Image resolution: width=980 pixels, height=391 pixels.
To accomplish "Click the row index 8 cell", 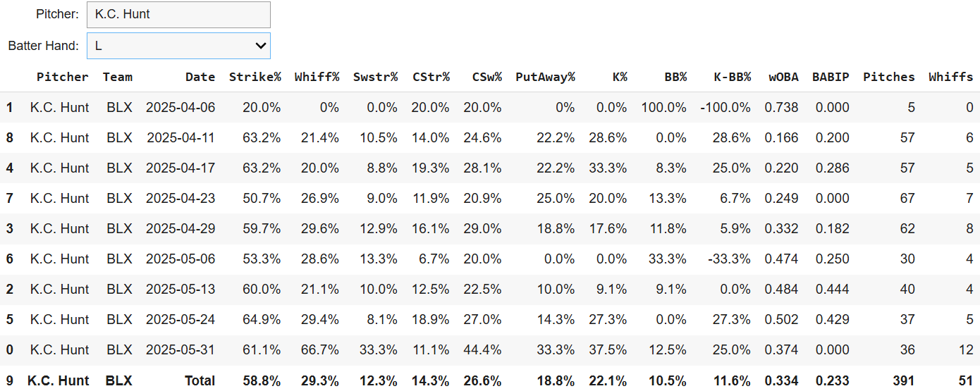I will point(10,138).
